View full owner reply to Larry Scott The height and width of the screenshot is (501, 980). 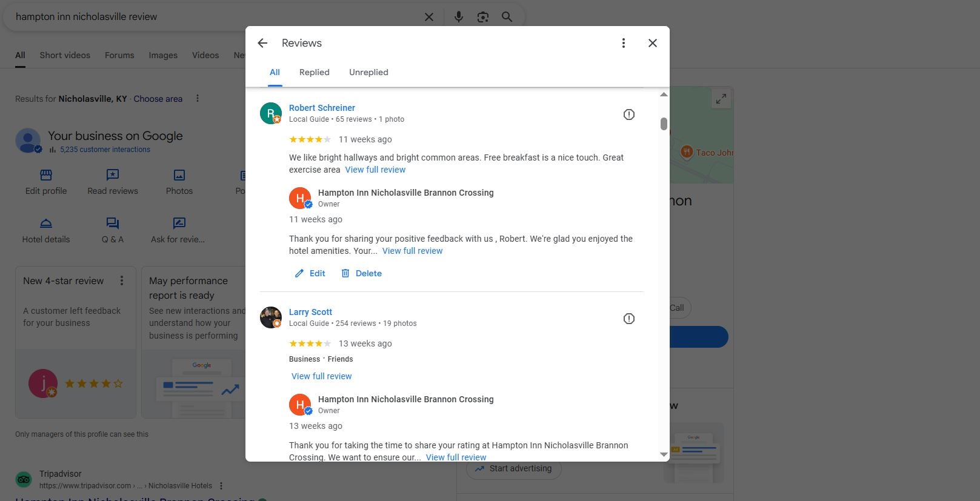tap(456, 457)
